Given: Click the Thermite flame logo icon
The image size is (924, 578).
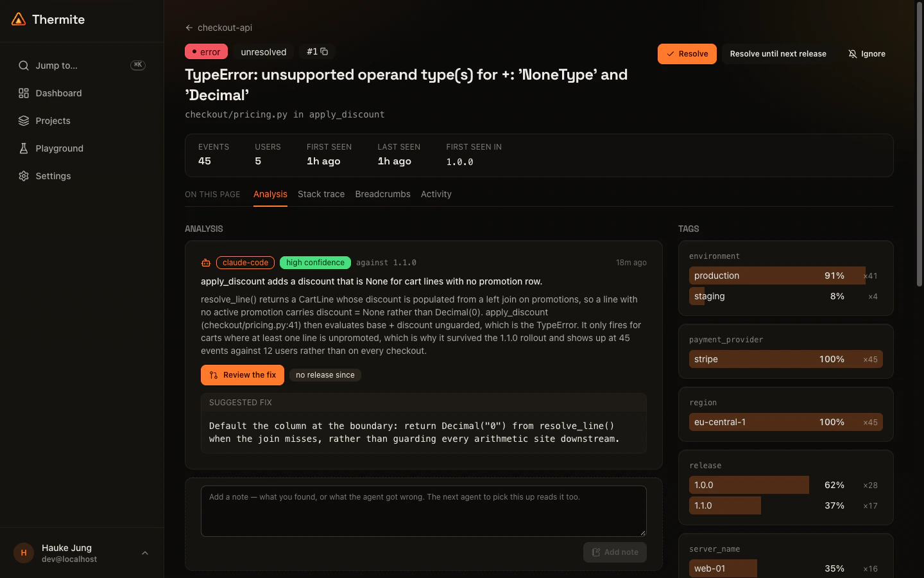Looking at the screenshot, I should click(19, 19).
